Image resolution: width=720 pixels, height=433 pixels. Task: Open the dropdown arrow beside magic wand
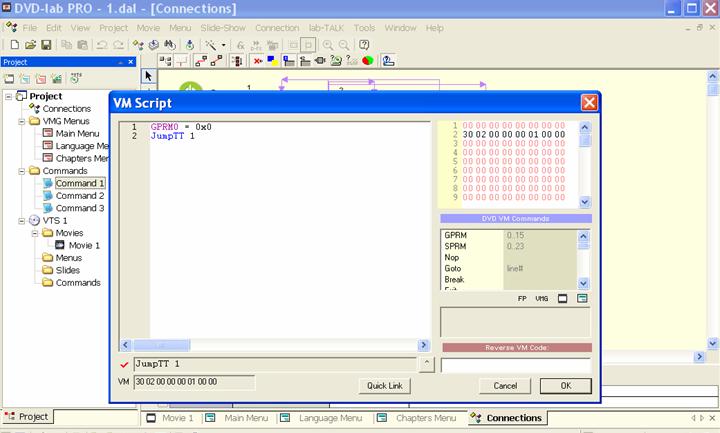click(224, 45)
